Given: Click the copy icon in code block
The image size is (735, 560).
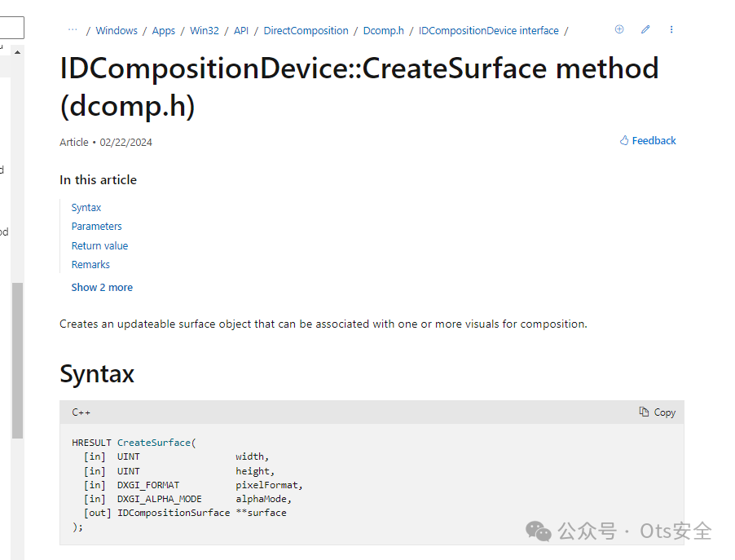Looking at the screenshot, I should [644, 412].
